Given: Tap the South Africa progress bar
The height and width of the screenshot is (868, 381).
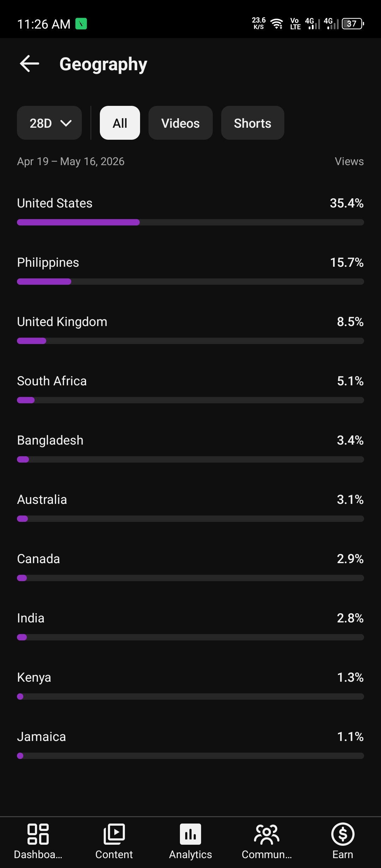Looking at the screenshot, I should [190, 400].
